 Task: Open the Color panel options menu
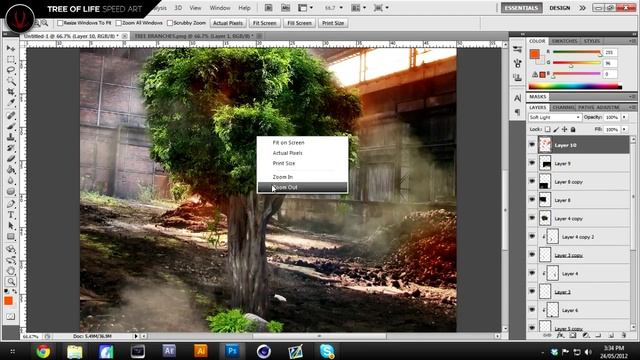632,41
